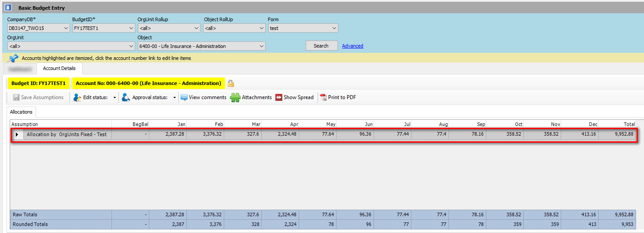
Task: Click the Budget ID: FY17TEST1 label
Action: click(38, 83)
